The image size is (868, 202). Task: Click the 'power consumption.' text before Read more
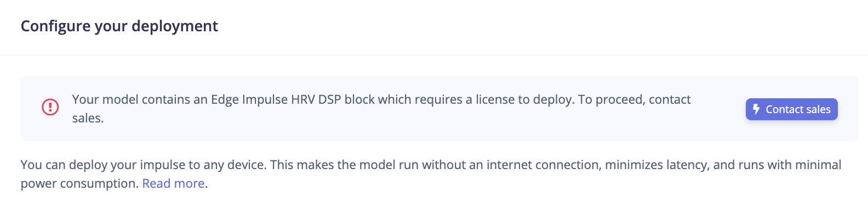pyautogui.click(x=79, y=183)
